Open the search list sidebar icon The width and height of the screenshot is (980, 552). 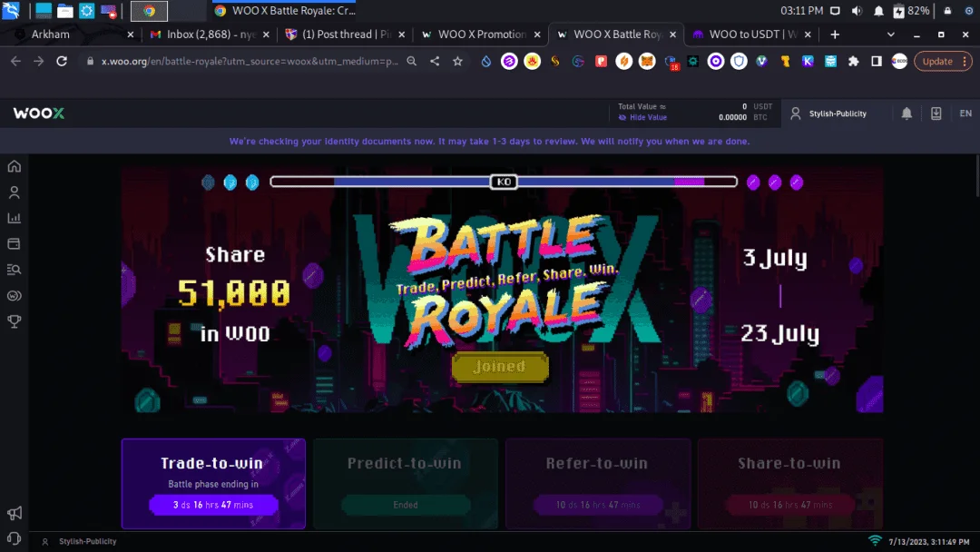point(14,270)
